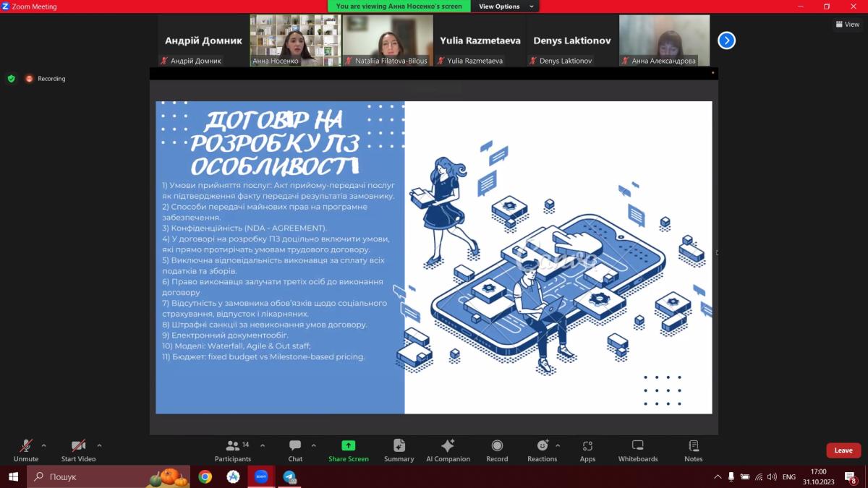Click the taskbar search box Пошук
The width and height of the screenshot is (868, 488).
click(109, 477)
